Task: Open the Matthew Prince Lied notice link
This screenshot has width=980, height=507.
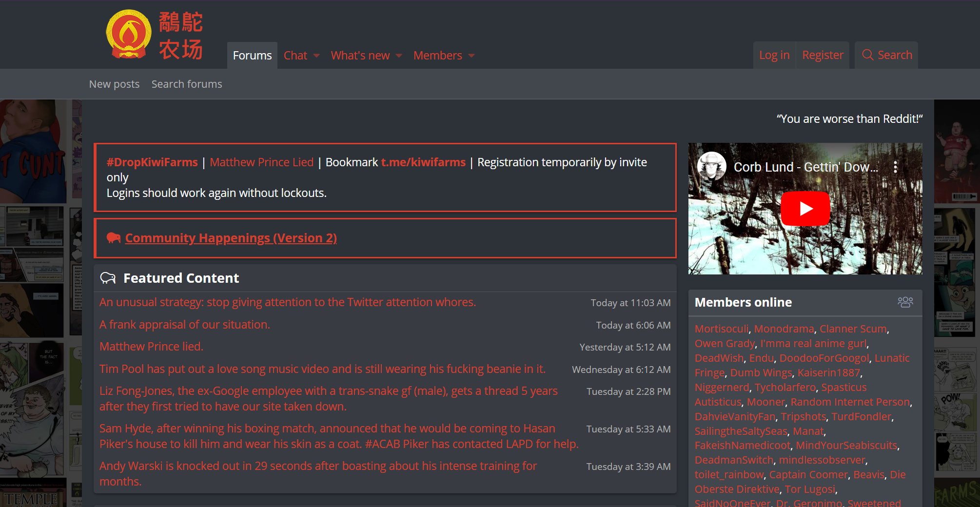Action: 261,162
